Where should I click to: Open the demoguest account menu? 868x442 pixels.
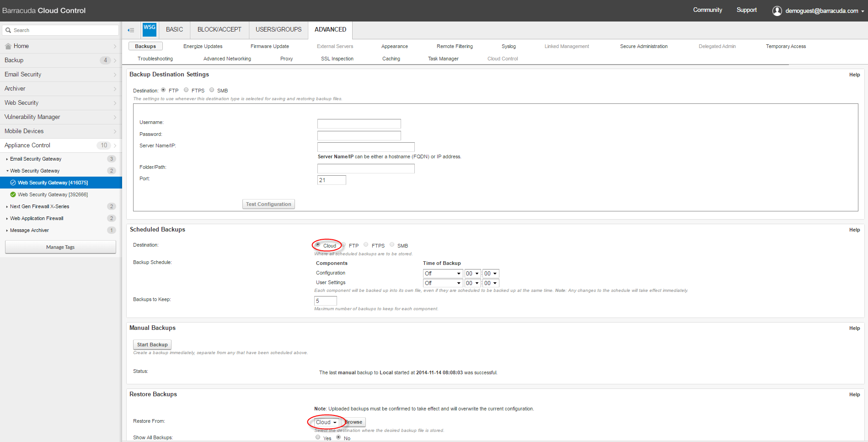825,11
